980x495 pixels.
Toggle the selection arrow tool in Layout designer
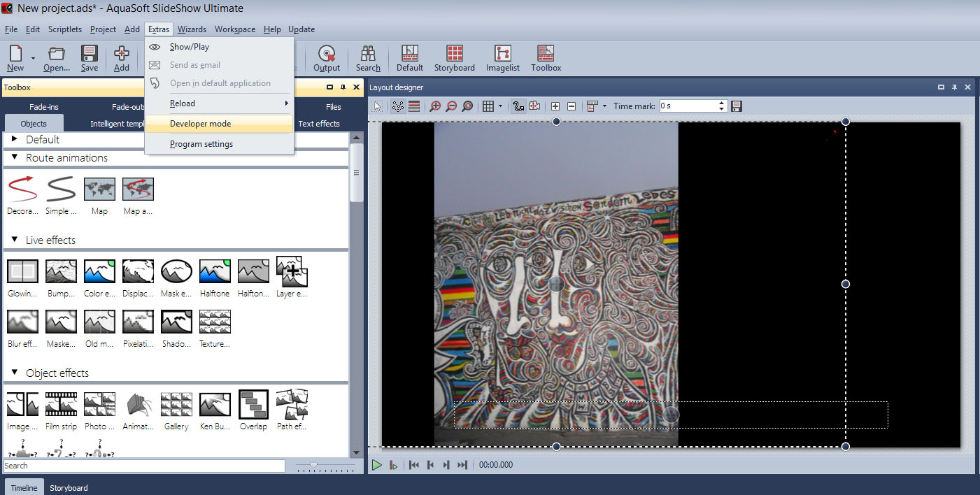coord(378,106)
